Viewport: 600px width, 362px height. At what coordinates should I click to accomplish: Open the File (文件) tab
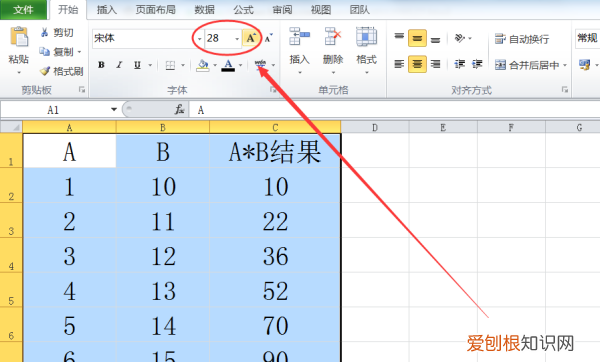coord(23,10)
